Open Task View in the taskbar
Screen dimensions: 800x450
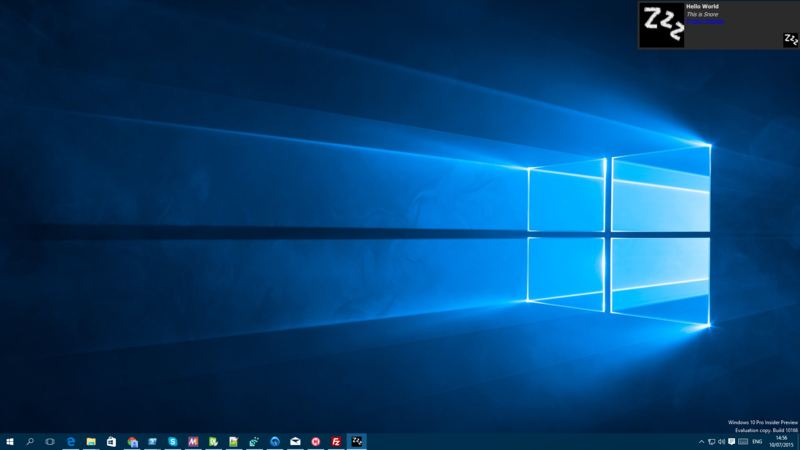pyautogui.click(x=50, y=442)
